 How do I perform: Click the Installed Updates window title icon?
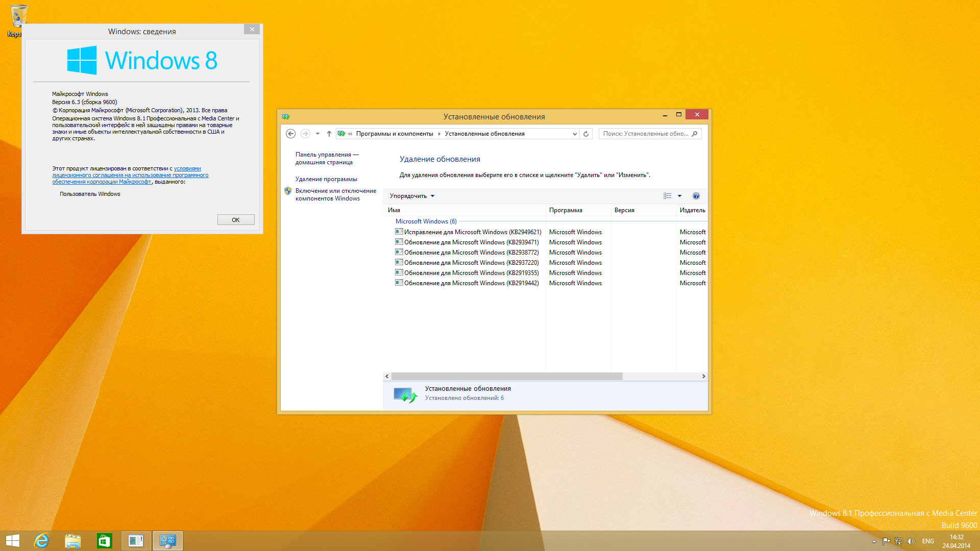(x=286, y=117)
